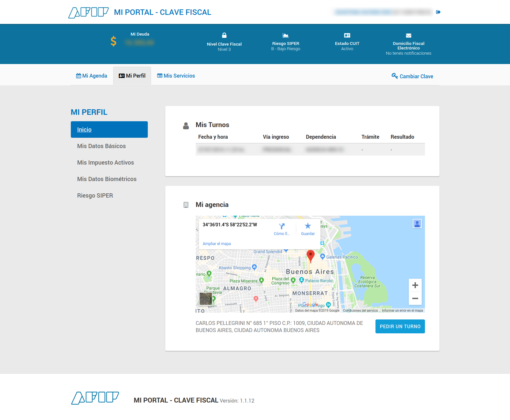Viewport: 510px width, 420px height.
Task: Zoom in the map with plus button
Action: pos(415,285)
